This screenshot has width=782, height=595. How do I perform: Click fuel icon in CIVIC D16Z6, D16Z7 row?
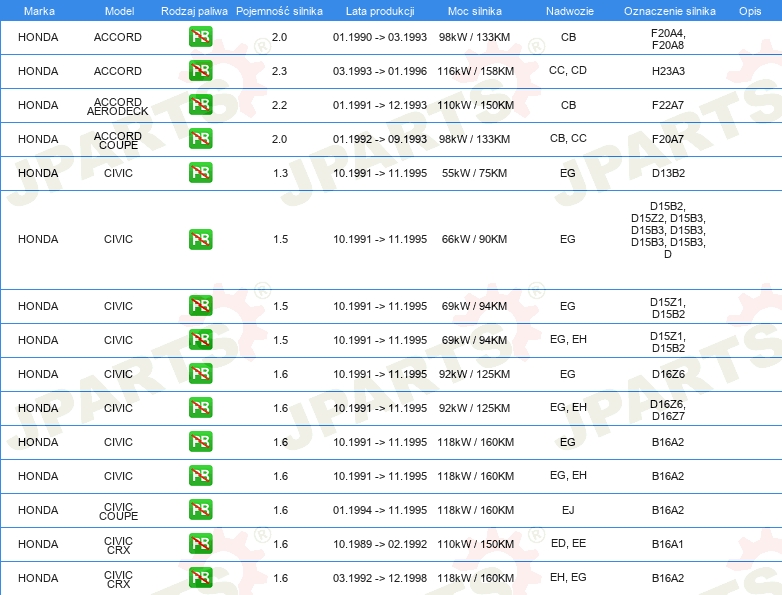point(200,407)
